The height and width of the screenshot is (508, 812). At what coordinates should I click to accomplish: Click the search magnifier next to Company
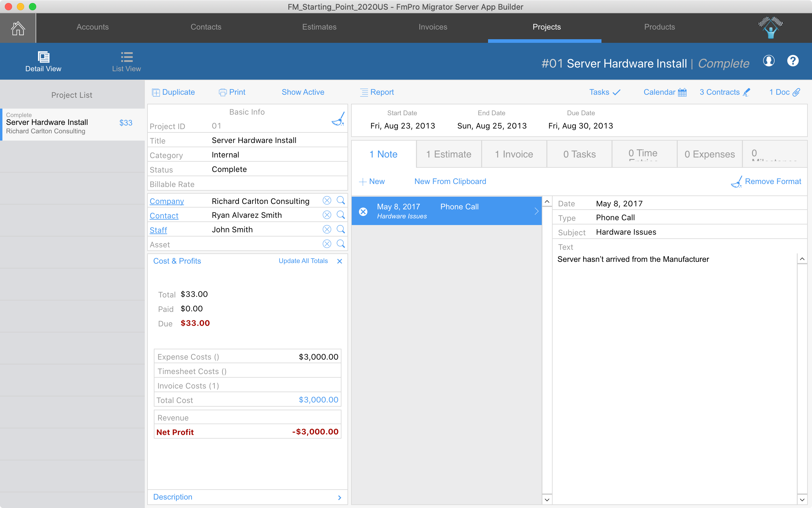(x=340, y=201)
